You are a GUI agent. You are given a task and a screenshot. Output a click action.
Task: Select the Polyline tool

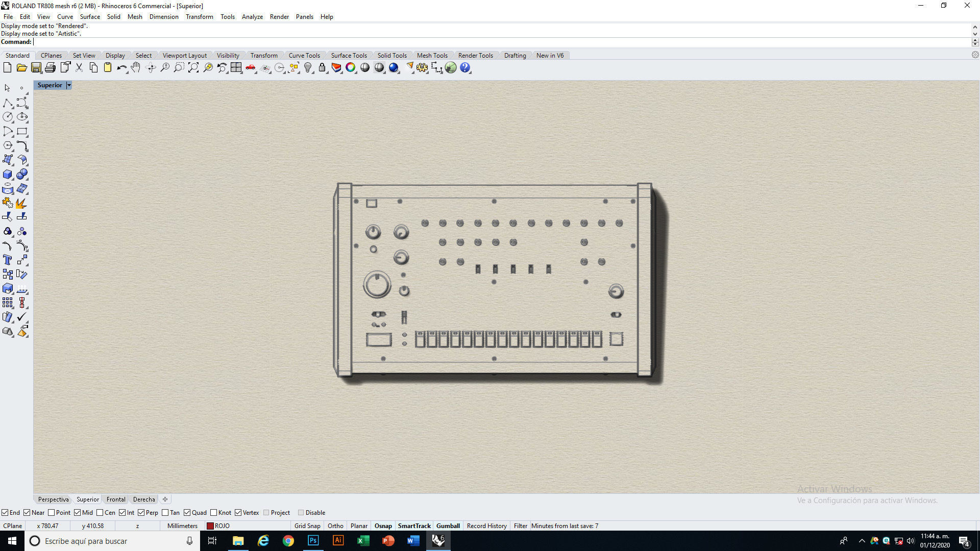(8, 103)
